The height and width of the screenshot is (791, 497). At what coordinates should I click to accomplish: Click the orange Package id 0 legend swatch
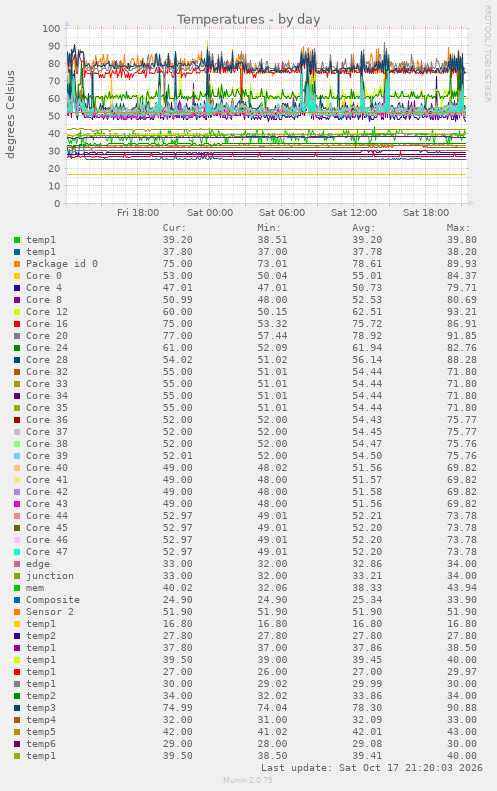pos(17,264)
